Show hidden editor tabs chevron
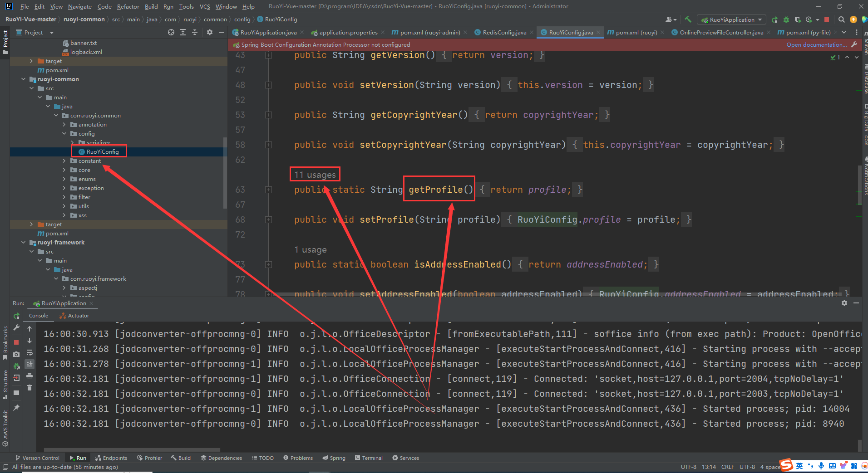Image resolution: width=868 pixels, height=473 pixels. point(844,32)
